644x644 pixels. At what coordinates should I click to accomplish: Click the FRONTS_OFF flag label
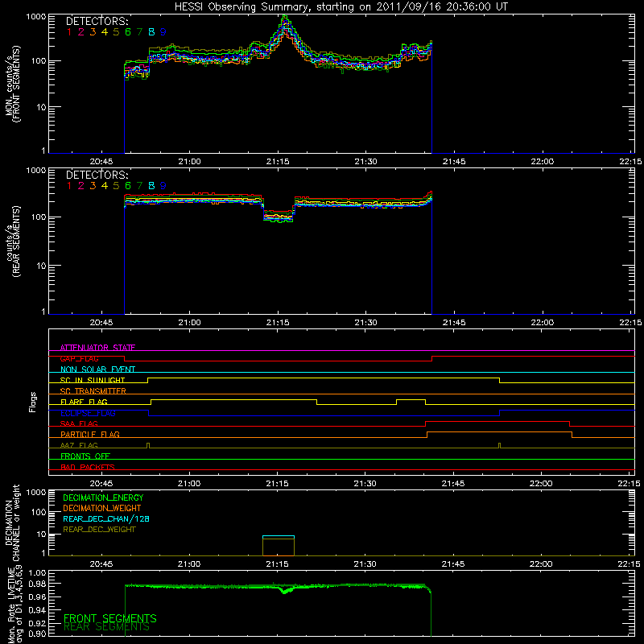[85, 456]
